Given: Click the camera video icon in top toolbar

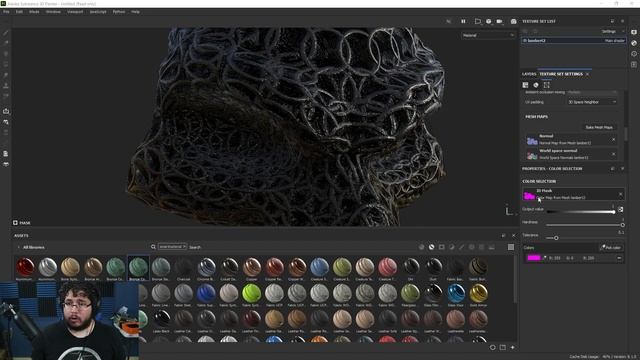Looking at the screenshot, I should (499, 21).
